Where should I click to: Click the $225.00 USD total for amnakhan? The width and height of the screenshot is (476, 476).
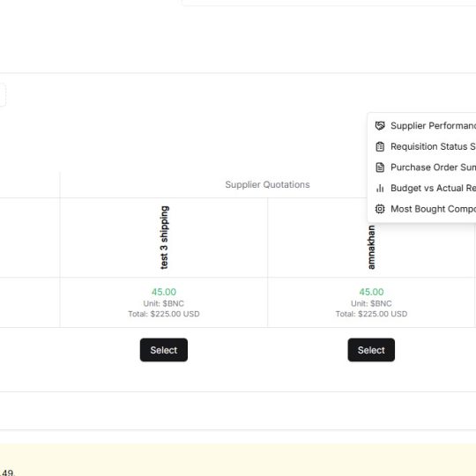pyautogui.click(x=383, y=314)
